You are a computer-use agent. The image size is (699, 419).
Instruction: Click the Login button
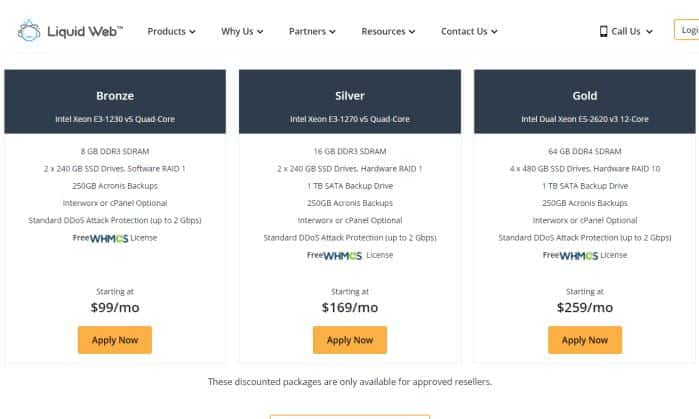(x=687, y=30)
